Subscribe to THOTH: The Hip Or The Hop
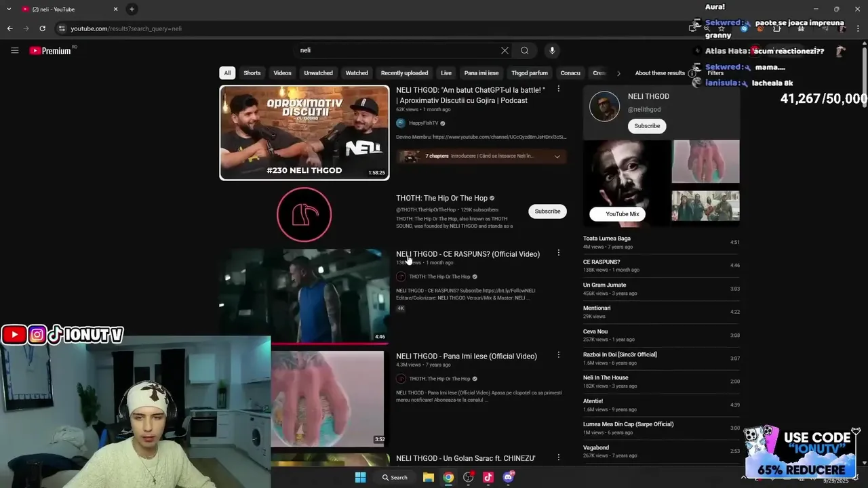The height and width of the screenshot is (488, 868). [x=547, y=211]
